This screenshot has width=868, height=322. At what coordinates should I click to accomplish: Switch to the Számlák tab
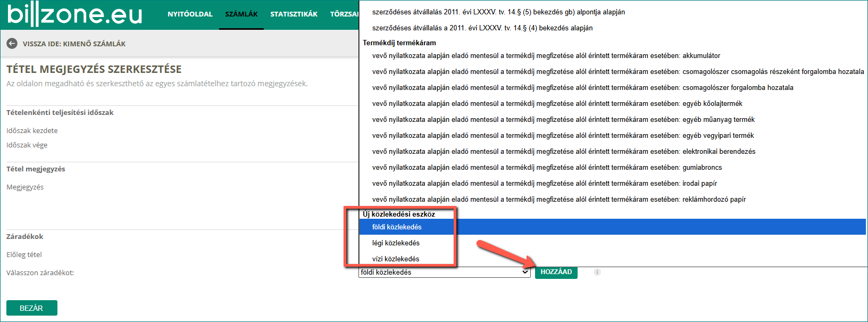241,14
